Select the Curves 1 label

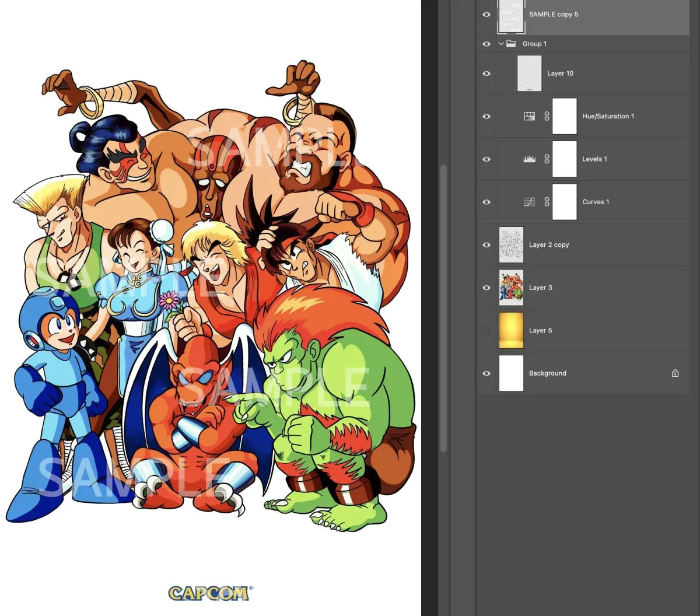596,202
